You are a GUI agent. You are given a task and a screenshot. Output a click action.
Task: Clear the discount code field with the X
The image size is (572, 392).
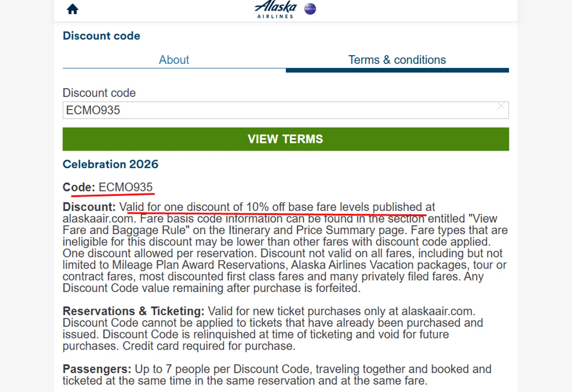(501, 106)
